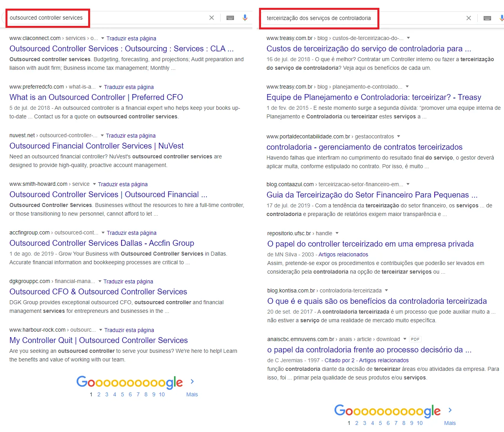Expand dropdown beside repositorio.ufsc.br URL

pyautogui.click(x=337, y=233)
